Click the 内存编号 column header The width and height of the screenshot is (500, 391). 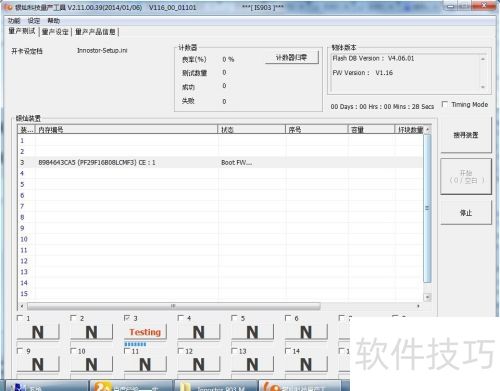pos(126,130)
